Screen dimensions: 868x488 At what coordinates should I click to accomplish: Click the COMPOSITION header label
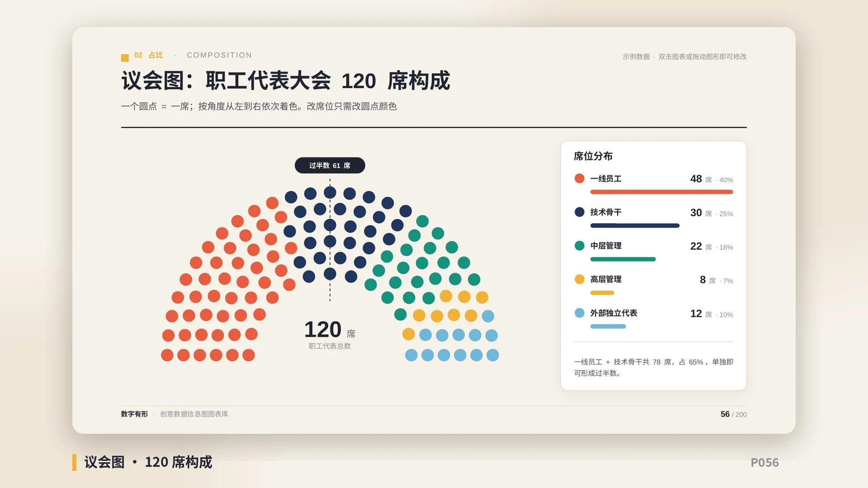click(x=219, y=55)
